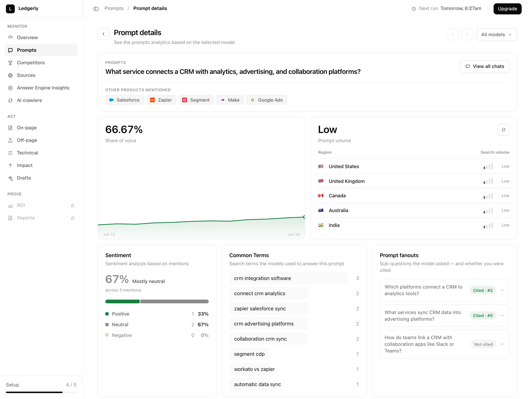Click the Segment product chip
Viewport: 532px width, 399px height.
(196, 100)
